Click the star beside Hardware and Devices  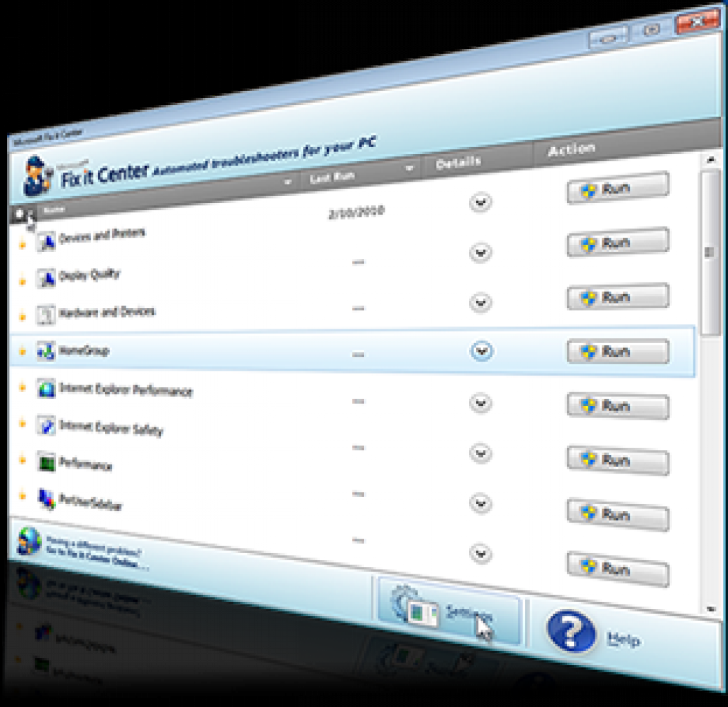point(22,317)
